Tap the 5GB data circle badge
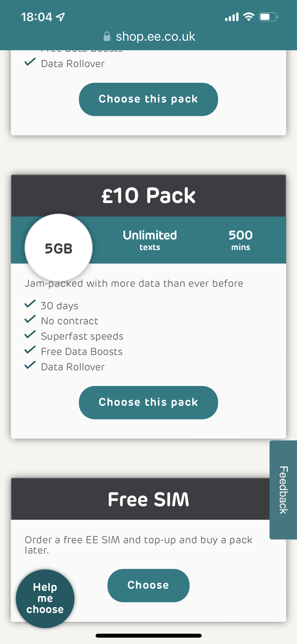Viewport: 297px width, 644px height. click(x=58, y=247)
